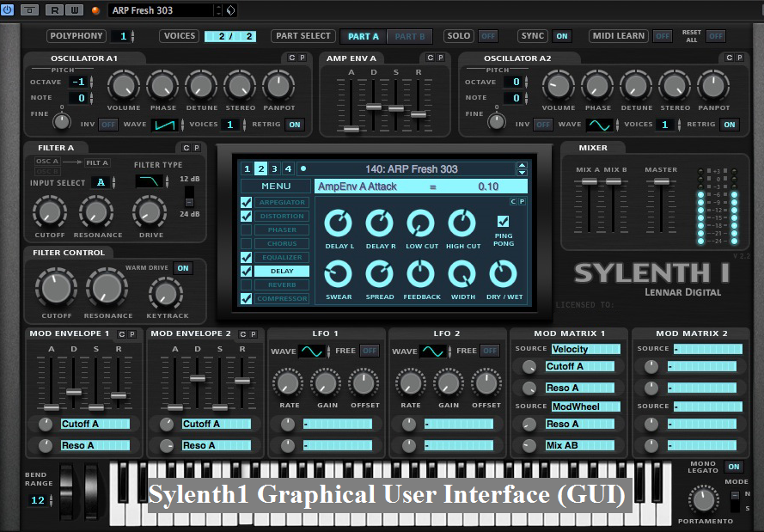Click the MIDI LEARN button
764x532 pixels.
tap(618, 36)
